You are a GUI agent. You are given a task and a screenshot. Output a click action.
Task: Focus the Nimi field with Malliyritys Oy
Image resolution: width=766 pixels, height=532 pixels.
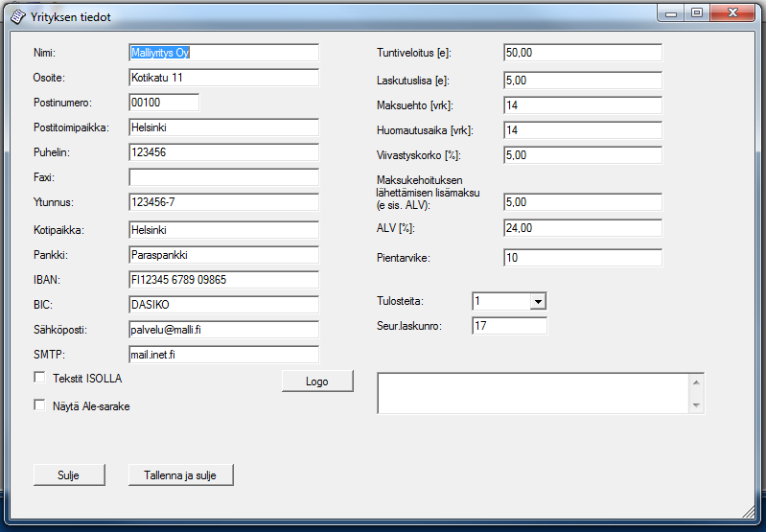click(223, 53)
